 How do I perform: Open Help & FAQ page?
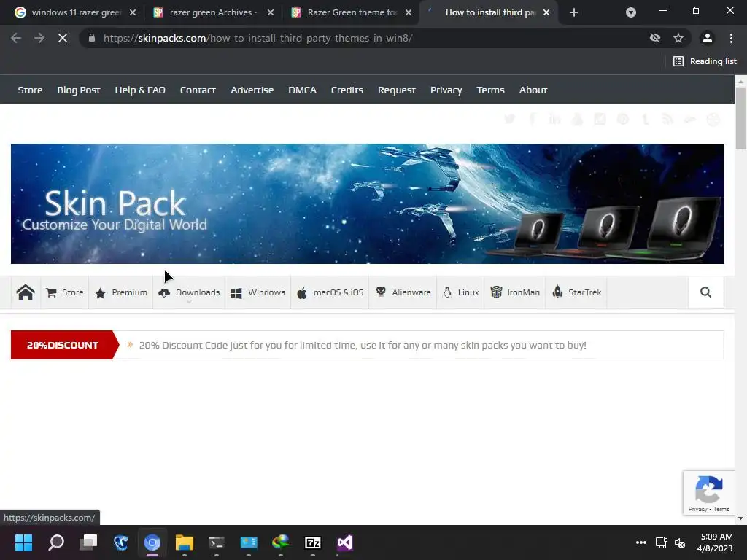[x=140, y=90]
